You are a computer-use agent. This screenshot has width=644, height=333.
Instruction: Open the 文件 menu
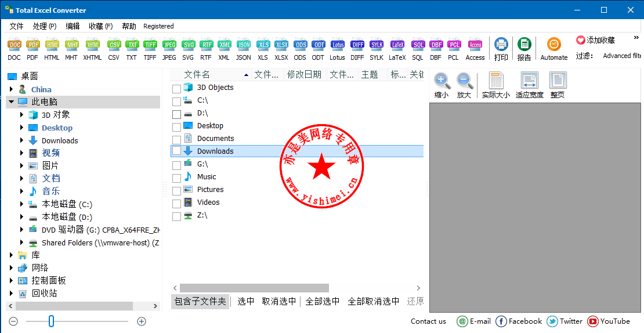click(x=16, y=26)
